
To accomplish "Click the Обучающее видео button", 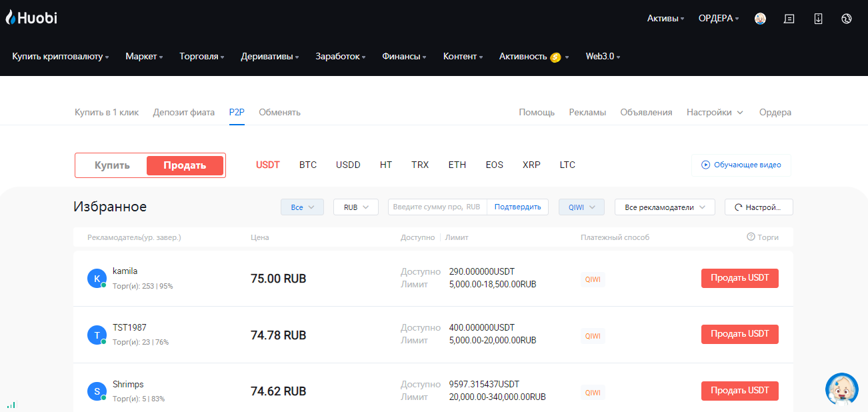I will (x=741, y=165).
